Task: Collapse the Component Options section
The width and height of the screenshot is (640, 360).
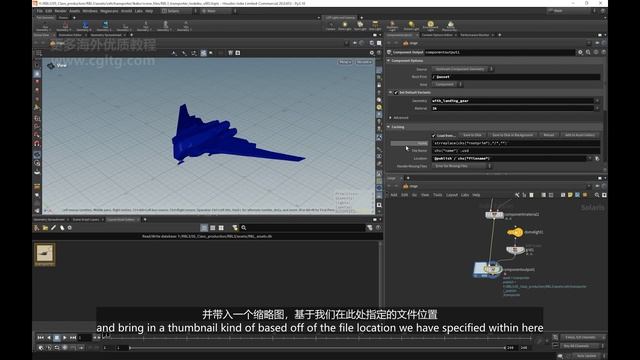Action: click(389, 61)
